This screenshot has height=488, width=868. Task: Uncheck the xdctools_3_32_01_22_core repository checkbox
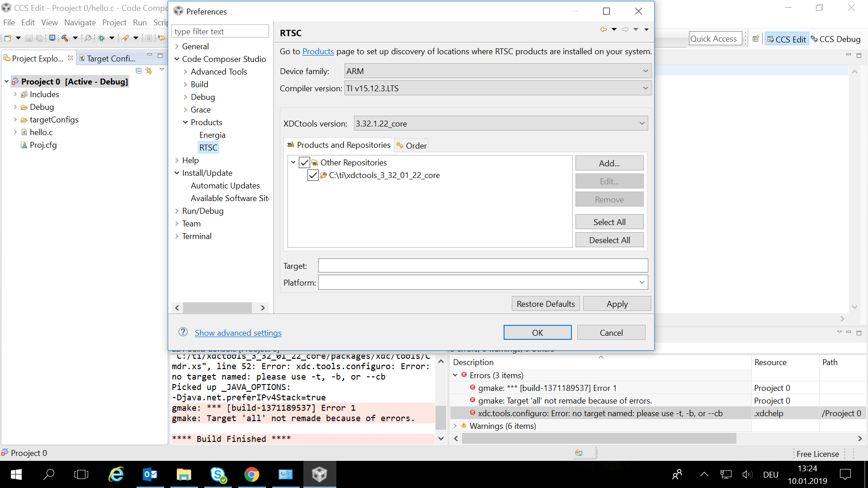click(313, 175)
